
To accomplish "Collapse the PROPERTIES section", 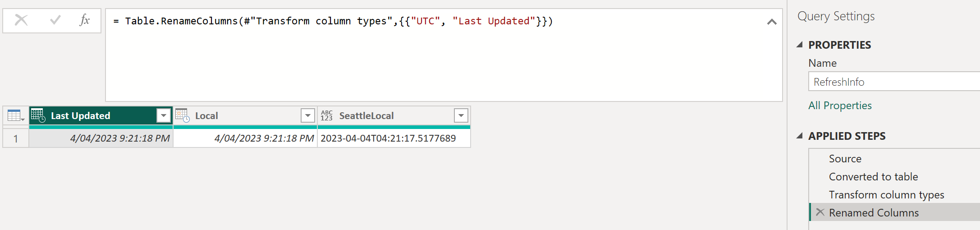I will click(x=800, y=45).
